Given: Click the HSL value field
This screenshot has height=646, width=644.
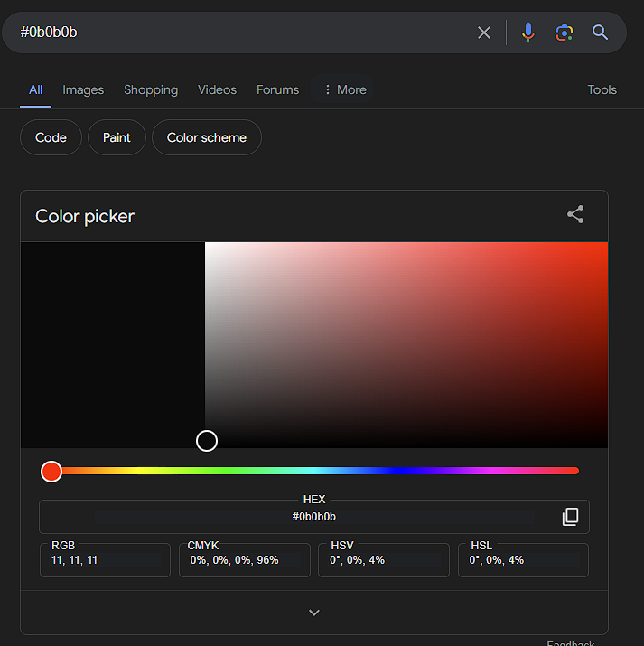Looking at the screenshot, I should pos(523,560).
